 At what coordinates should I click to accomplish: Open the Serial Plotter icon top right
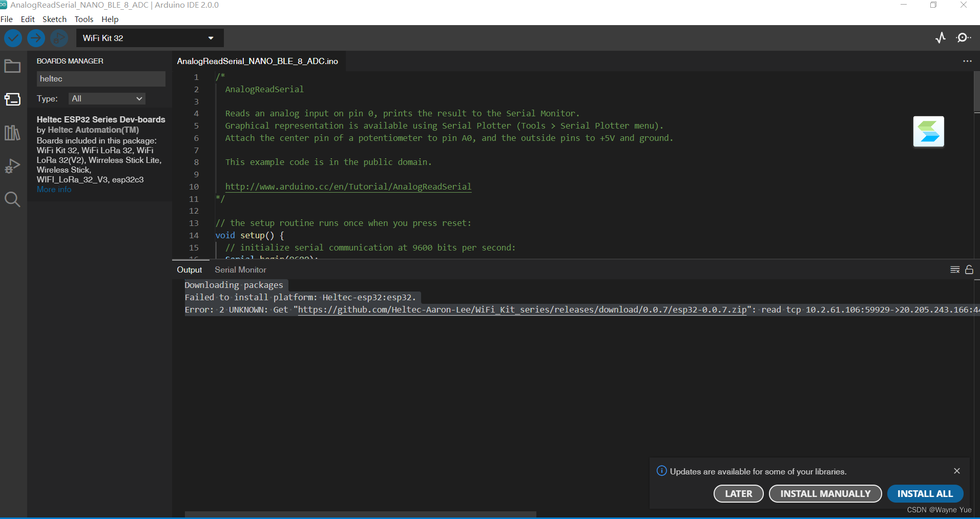click(x=941, y=37)
